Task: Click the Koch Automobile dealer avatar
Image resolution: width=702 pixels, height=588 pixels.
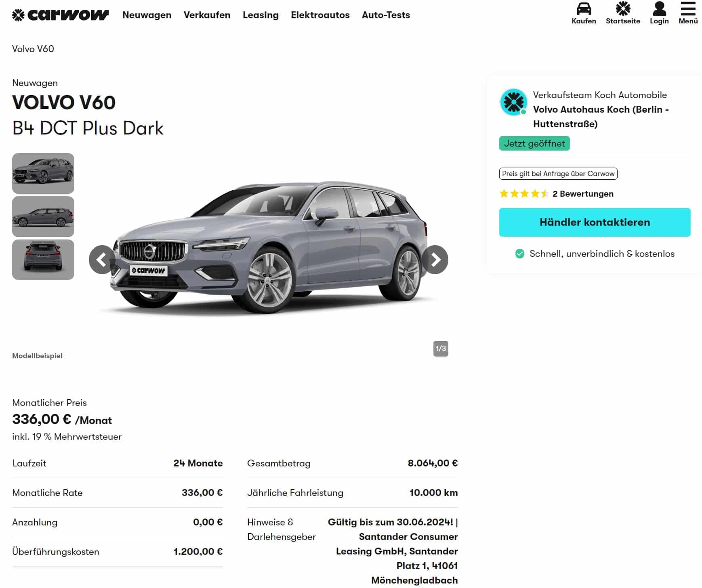Action: (514, 102)
